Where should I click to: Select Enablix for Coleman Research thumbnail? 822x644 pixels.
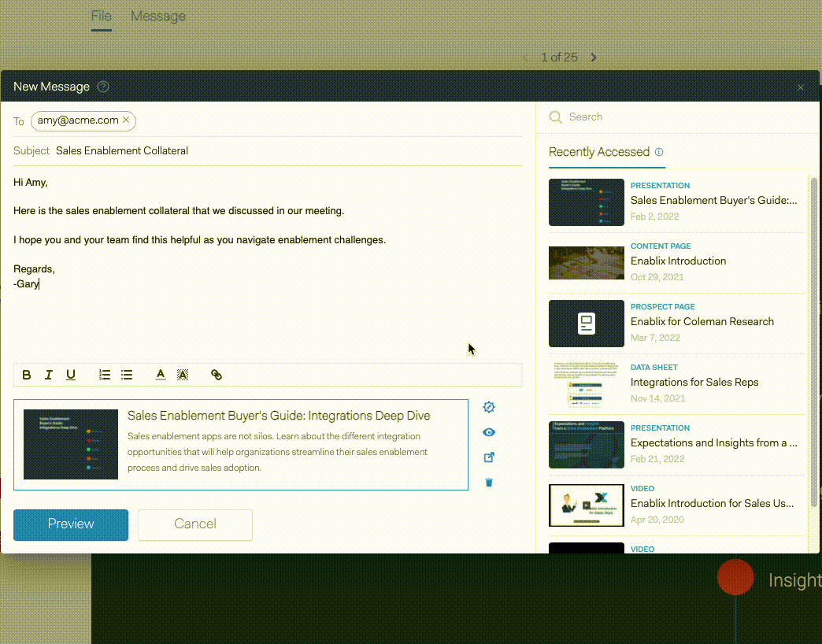(586, 324)
